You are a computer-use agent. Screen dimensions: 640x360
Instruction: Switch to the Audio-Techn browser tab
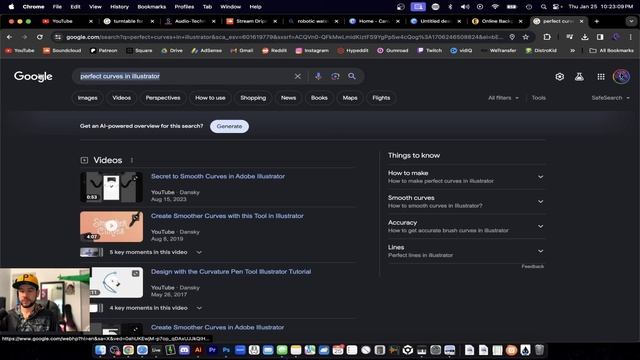(x=189, y=21)
